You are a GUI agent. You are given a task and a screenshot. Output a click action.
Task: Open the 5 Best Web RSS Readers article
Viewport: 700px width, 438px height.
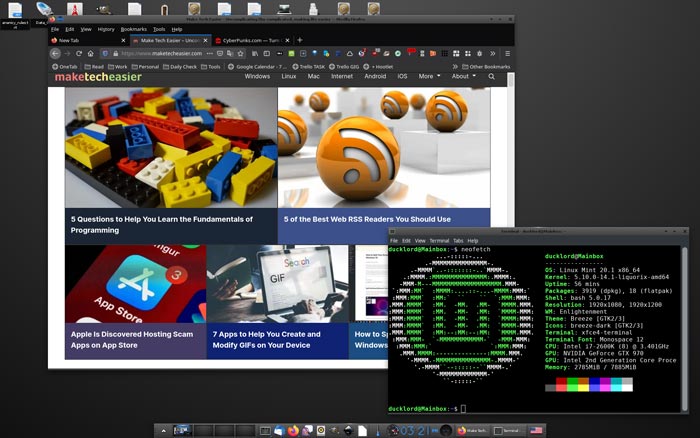click(x=366, y=219)
